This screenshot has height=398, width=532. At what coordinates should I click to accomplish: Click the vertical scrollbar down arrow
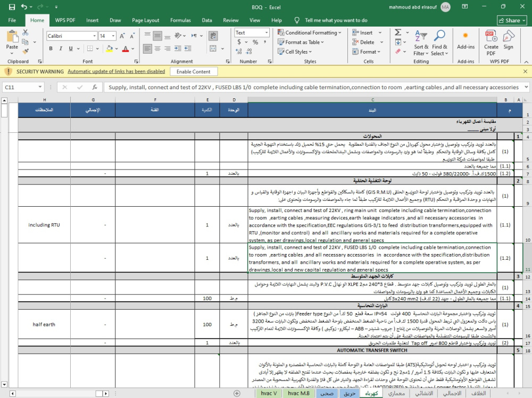4,384
